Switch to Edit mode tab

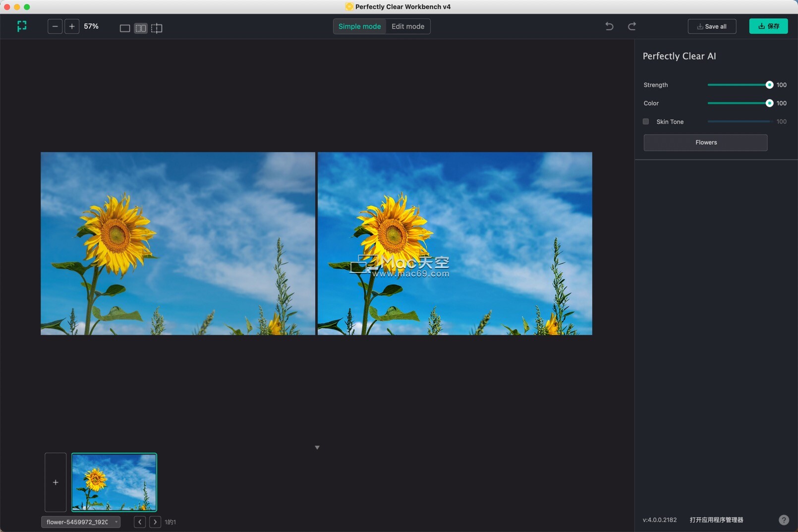(x=408, y=26)
